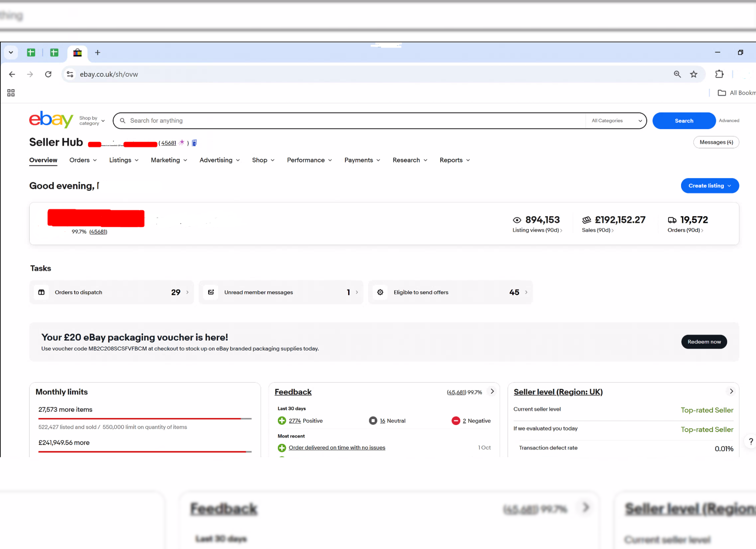This screenshot has height=549, width=756.
Task: Open a new browser tab
Action: (97, 53)
